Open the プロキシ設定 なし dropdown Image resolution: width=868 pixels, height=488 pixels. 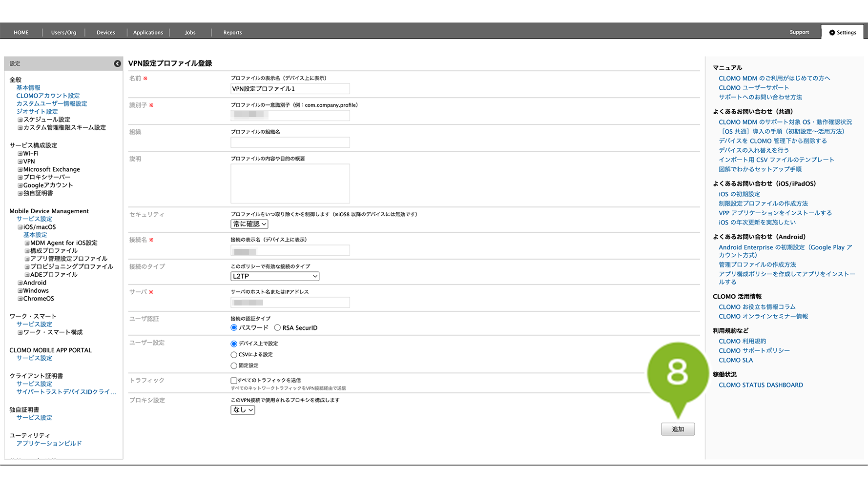(243, 410)
